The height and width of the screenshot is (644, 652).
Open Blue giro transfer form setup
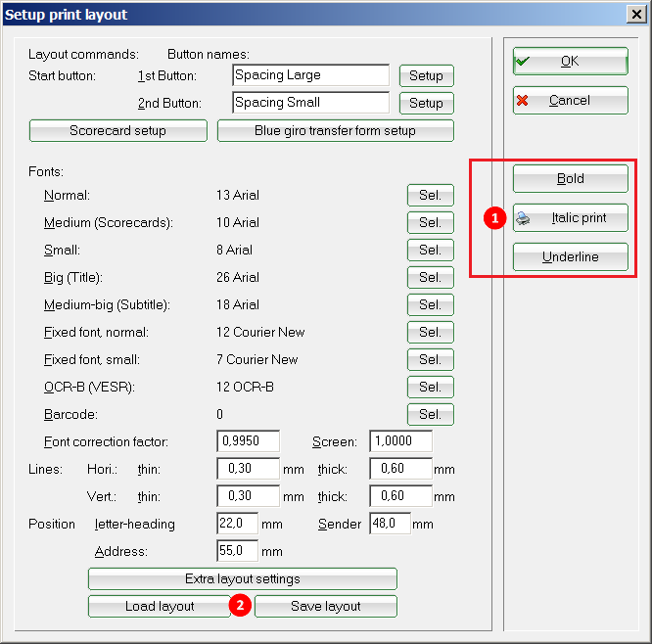[335, 130]
